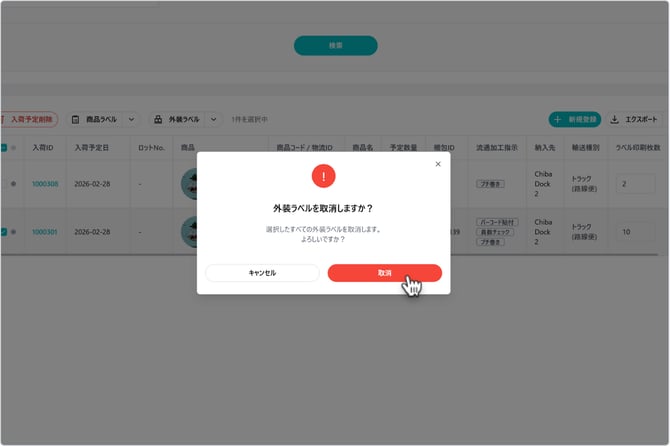The image size is (670, 446).
Task: Click the 商品ラベル button
Action: tap(96, 119)
